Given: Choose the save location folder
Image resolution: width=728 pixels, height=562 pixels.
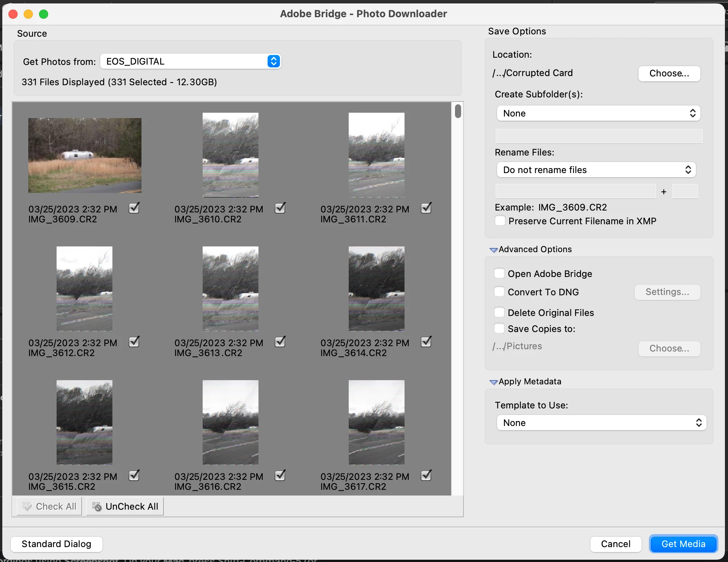Looking at the screenshot, I should click(669, 73).
